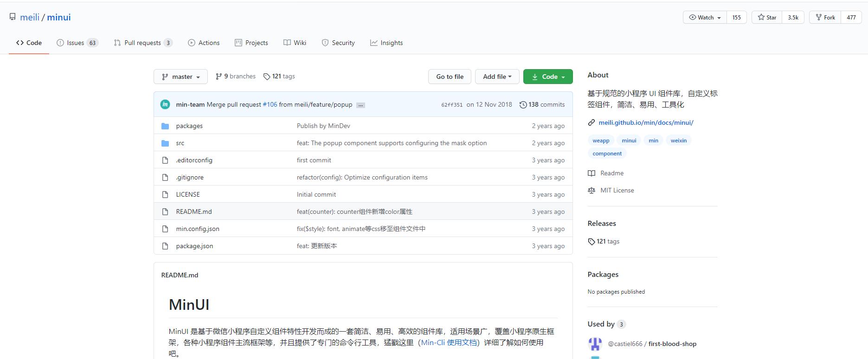Open the 'Initial commit' commit message
The width and height of the screenshot is (868, 359).
[316, 194]
